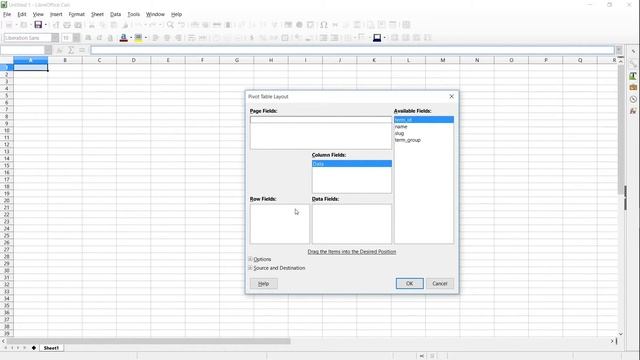The image size is (640, 360).
Task: Open the font size dropdown
Action: (x=76, y=38)
